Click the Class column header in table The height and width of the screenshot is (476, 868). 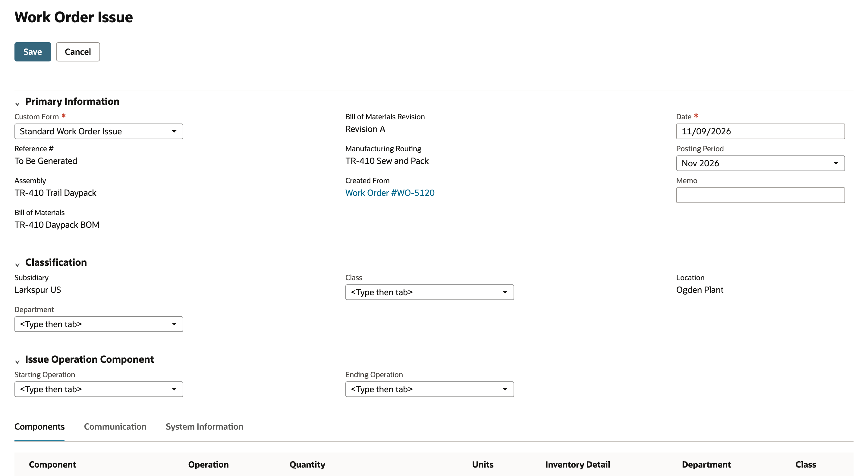(x=806, y=465)
